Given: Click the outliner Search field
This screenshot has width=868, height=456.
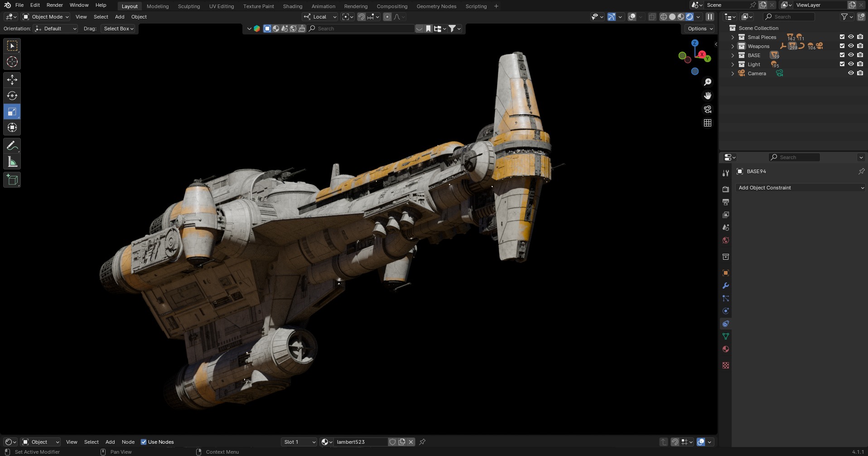Looking at the screenshot, I should point(789,17).
